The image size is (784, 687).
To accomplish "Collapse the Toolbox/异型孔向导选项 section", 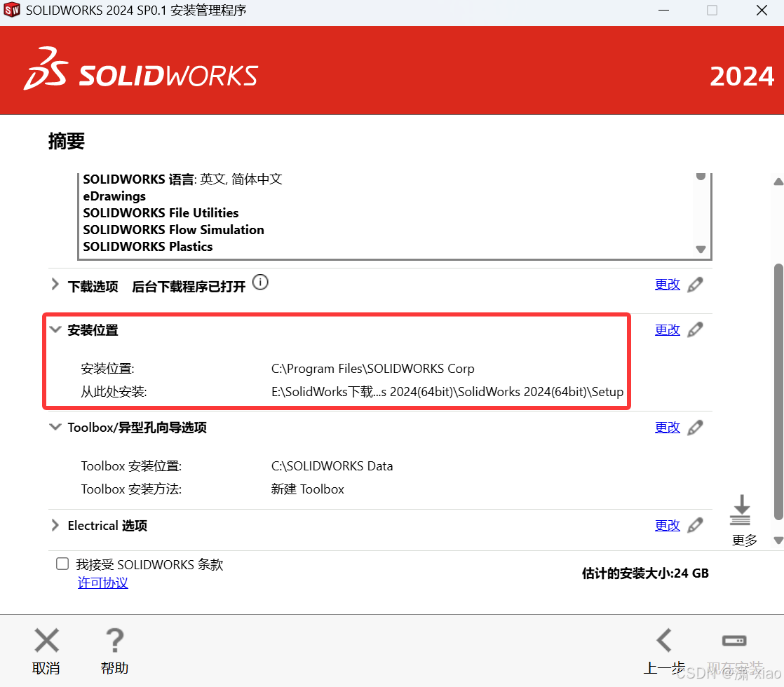I will pyautogui.click(x=55, y=428).
